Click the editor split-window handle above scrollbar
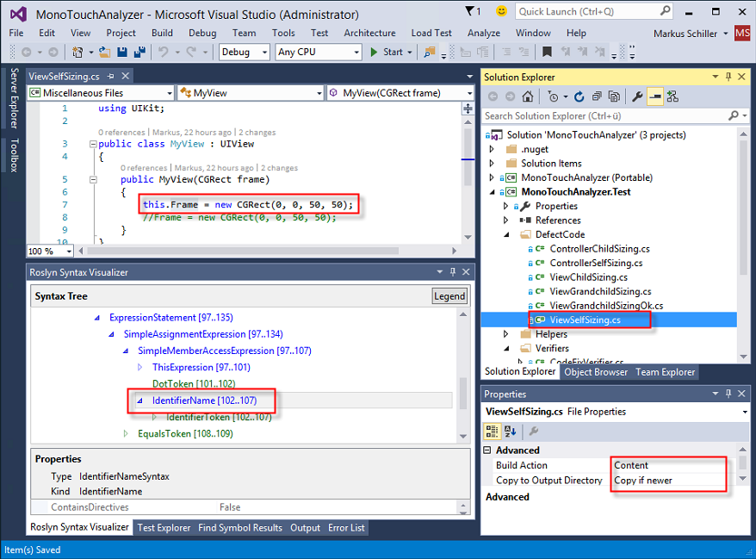 point(468,109)
